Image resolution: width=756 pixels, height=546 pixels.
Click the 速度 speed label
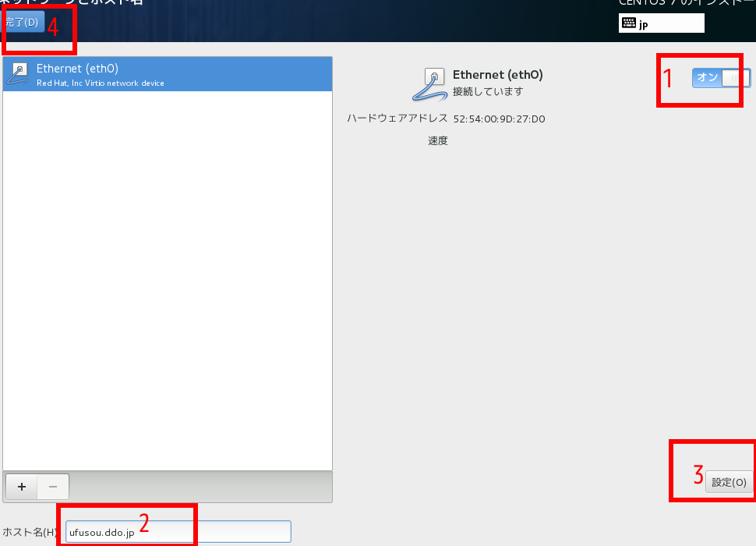click(x=437, y=141)
